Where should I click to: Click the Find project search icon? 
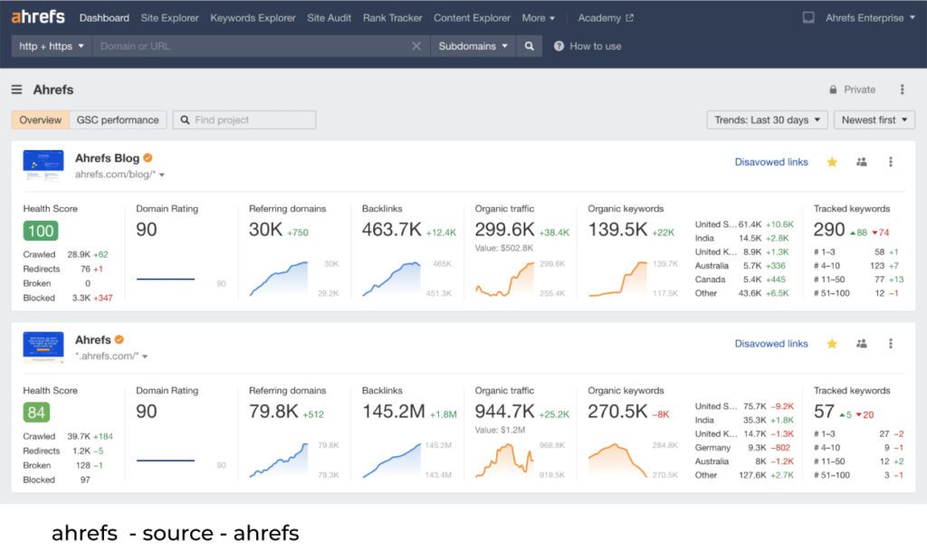[185, 120]
